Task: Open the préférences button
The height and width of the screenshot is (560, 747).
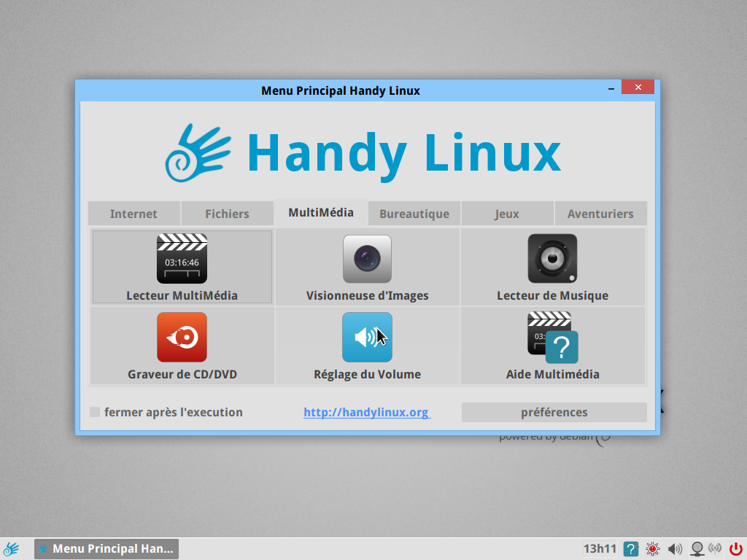Action: tap(554, 413)
